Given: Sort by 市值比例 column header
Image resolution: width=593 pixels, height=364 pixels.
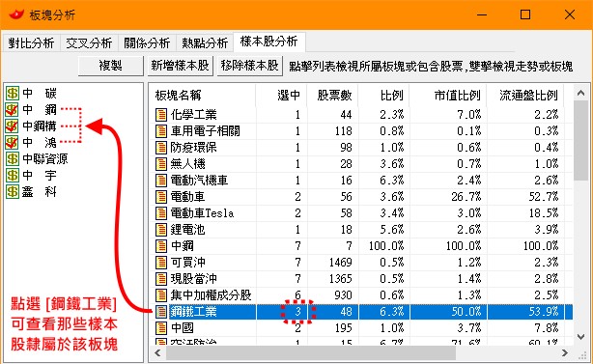Looking at the screenshot, I should click(x=448, y=96).
